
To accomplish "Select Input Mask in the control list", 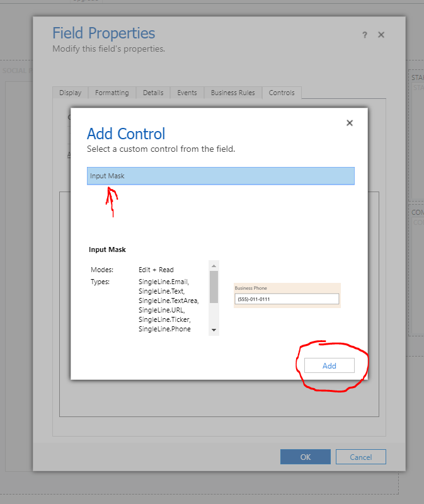I will [x=221, y=176].
